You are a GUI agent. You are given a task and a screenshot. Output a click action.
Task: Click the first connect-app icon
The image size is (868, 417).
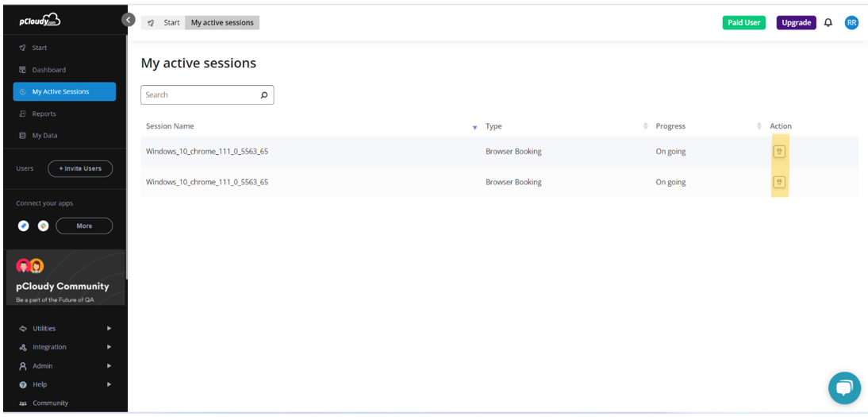pos(24,226)
